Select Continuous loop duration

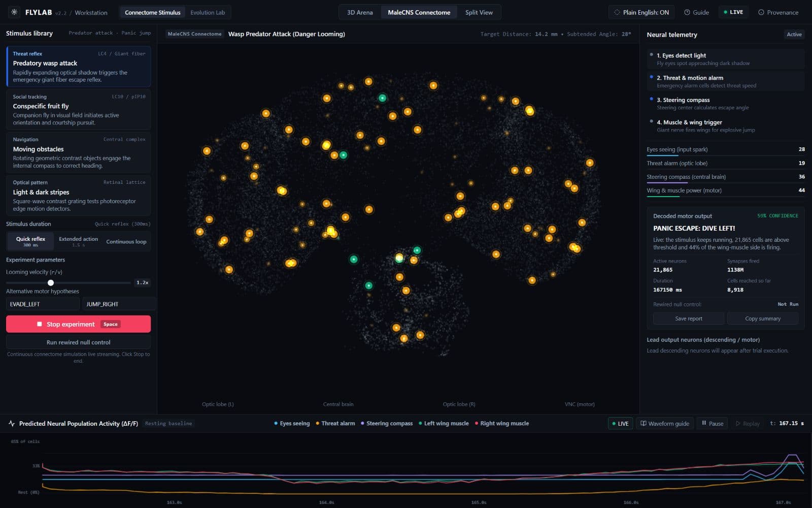tap(126, 241)
